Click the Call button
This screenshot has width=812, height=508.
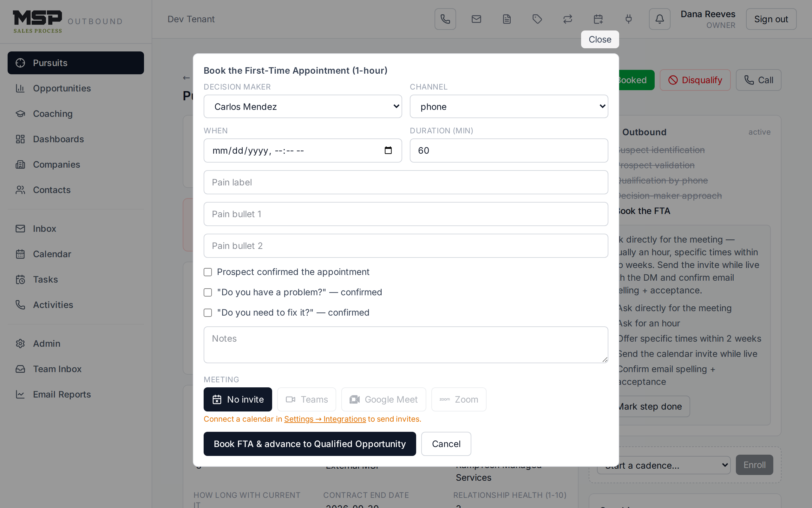[x=758, y=80]
